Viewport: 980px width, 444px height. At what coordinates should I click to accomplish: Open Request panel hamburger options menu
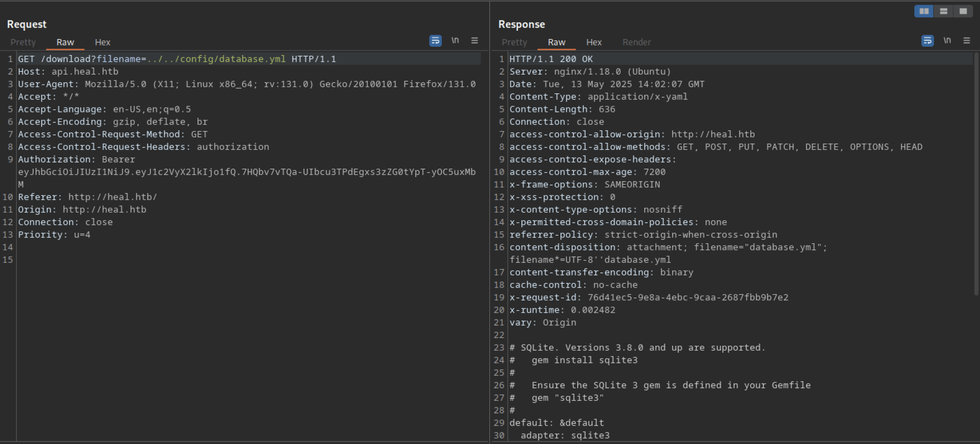474,41
